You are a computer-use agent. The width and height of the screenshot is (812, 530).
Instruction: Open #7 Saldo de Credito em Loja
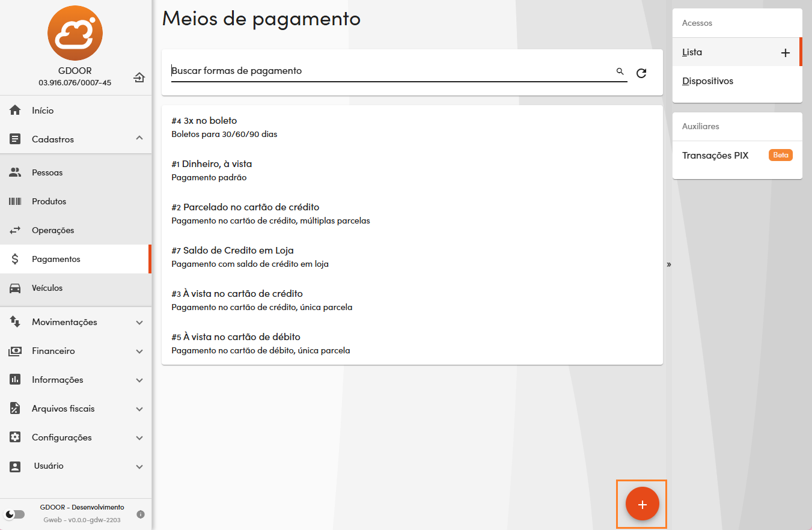coord(412,257)
